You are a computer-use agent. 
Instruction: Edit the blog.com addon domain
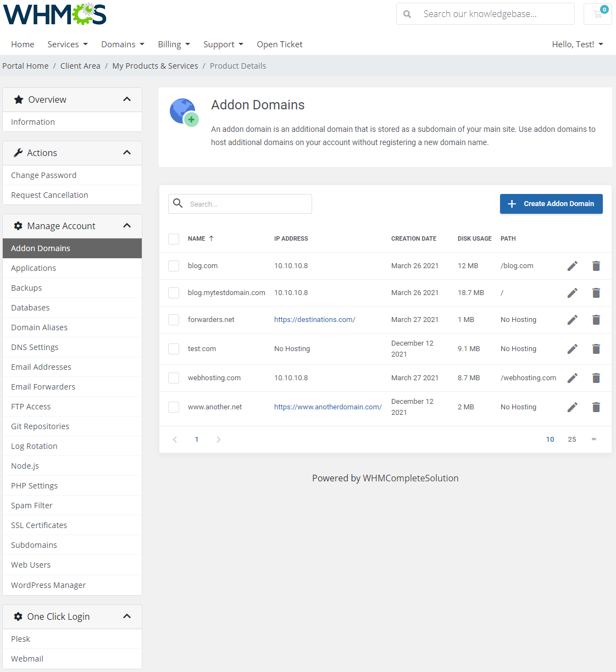(572, 266)
